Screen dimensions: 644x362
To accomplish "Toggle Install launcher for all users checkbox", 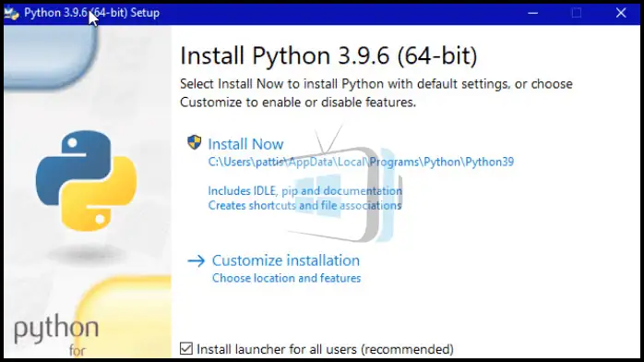I will tap(186, 348).
